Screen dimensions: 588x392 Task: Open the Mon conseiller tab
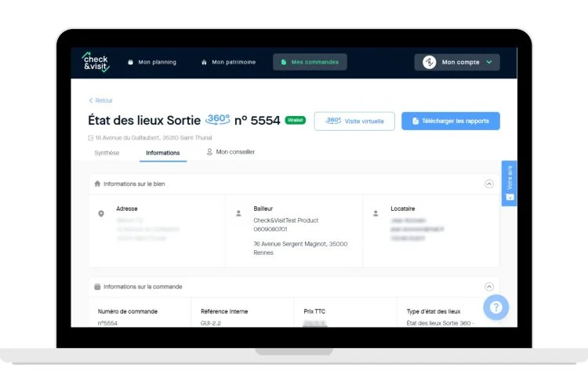230,152
